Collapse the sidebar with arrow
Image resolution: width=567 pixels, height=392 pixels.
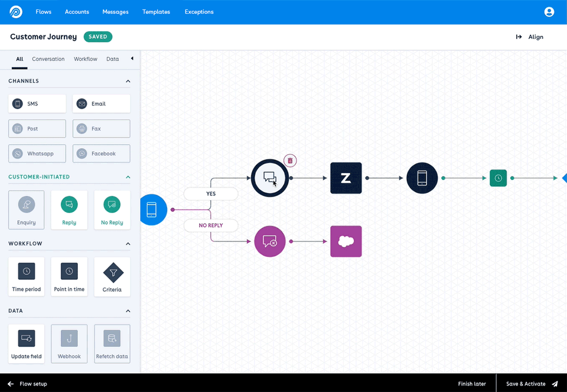132,58
